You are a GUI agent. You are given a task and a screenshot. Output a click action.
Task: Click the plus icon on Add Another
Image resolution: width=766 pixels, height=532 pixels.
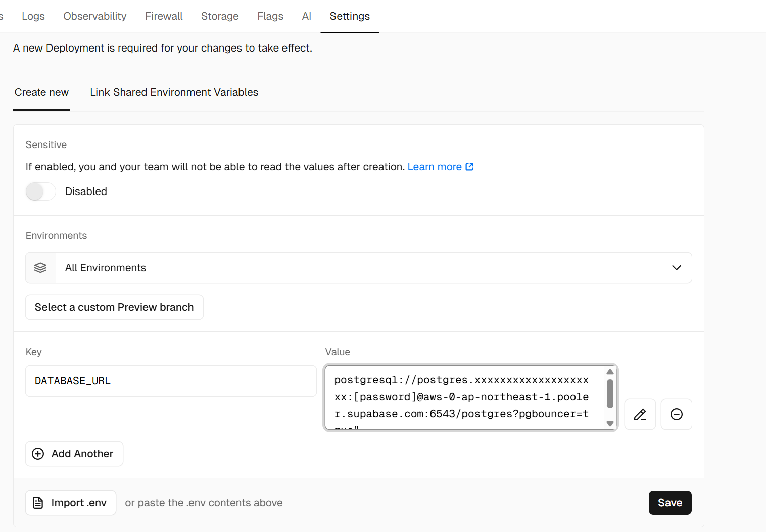(38, 454)
